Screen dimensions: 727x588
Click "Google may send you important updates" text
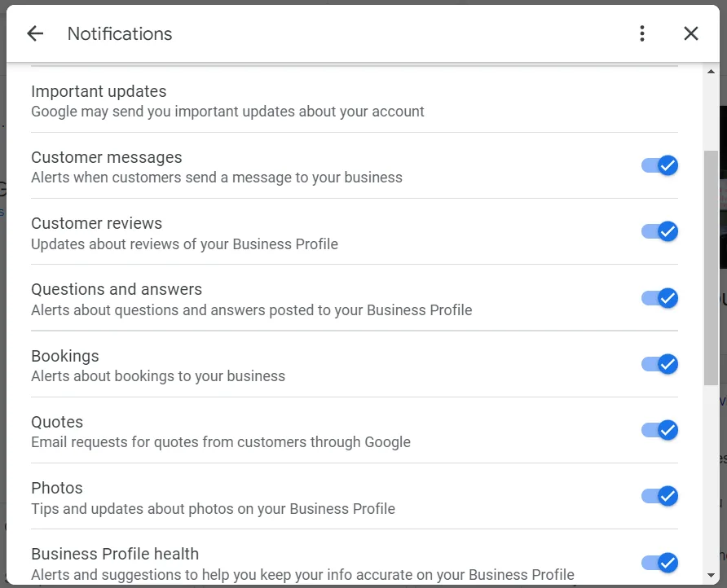pos(227,112)
